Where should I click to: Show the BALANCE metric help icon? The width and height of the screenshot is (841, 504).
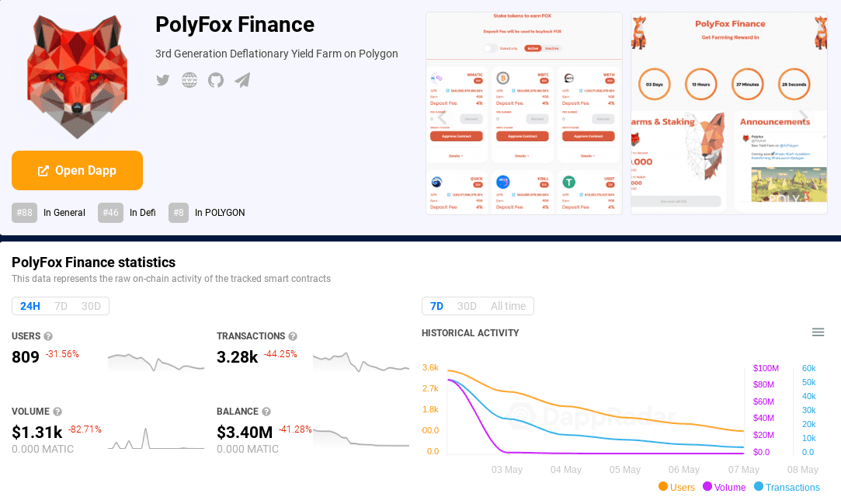[x=266, y=411]
